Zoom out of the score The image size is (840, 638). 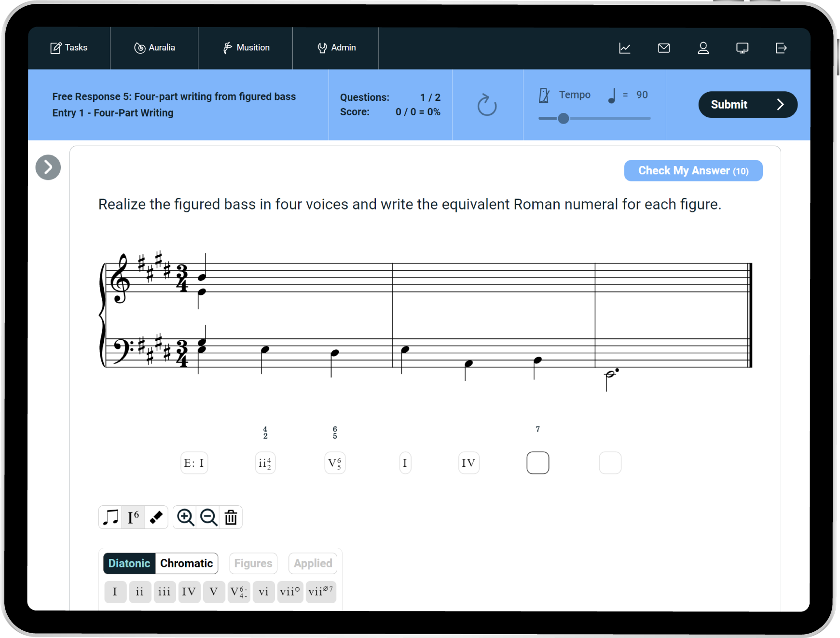(x=208, y=517)
